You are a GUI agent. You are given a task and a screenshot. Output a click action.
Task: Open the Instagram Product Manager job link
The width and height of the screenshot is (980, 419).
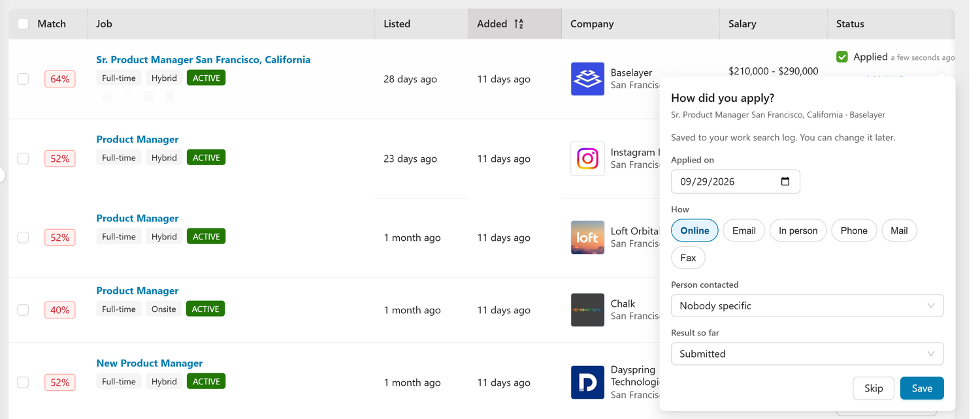click(x=137, y=139)
